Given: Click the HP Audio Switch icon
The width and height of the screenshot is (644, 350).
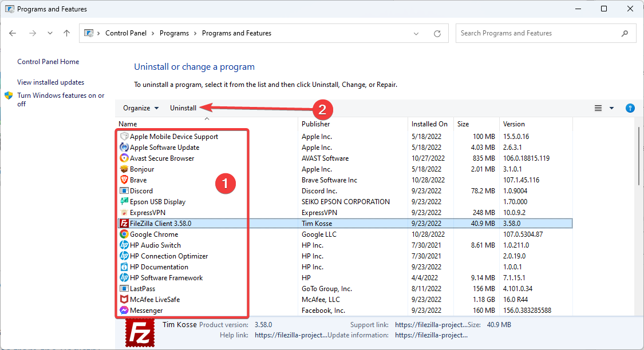Looking at the screenshot, I should (124, 245).
